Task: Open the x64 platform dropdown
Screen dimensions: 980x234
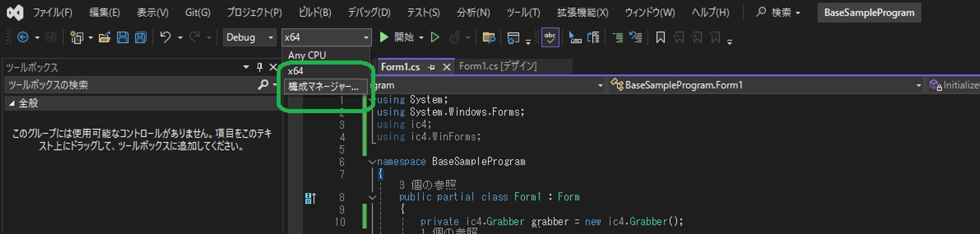Action: [x=326, y=37]
